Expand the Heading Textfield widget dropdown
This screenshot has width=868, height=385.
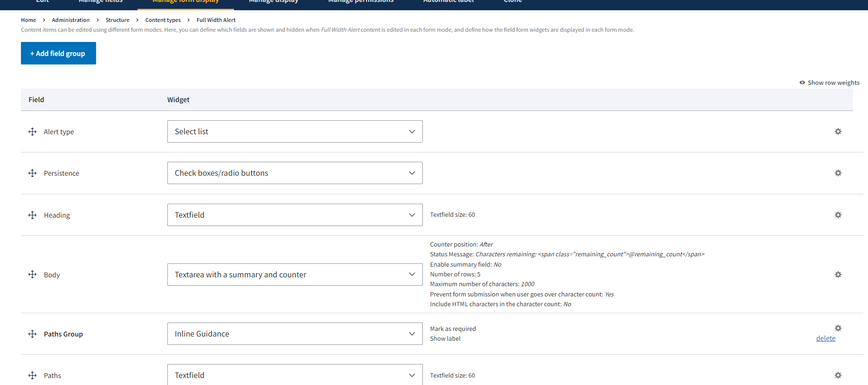coord(295,215)
